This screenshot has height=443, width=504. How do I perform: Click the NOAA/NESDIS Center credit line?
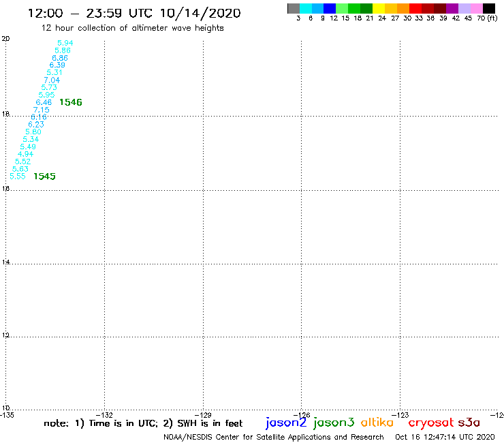pyautogui.click(x=274, y=438)
